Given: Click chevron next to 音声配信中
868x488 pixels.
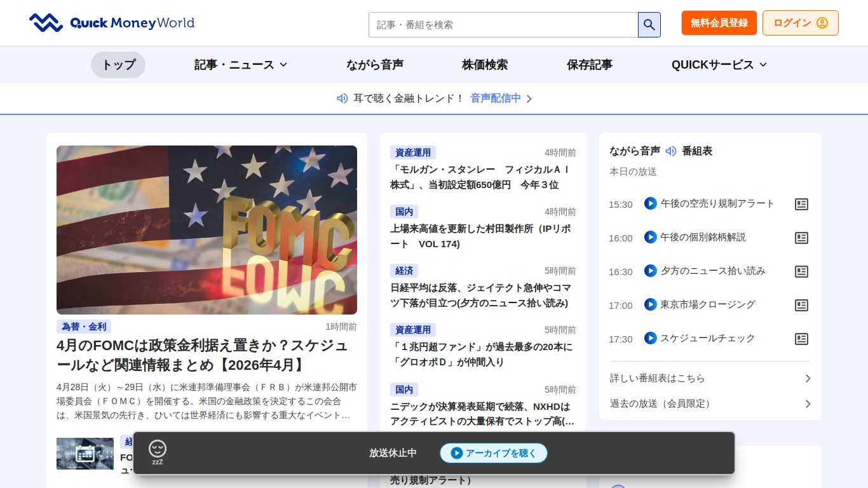Looking at the screenshot, I should click(529, 98).
